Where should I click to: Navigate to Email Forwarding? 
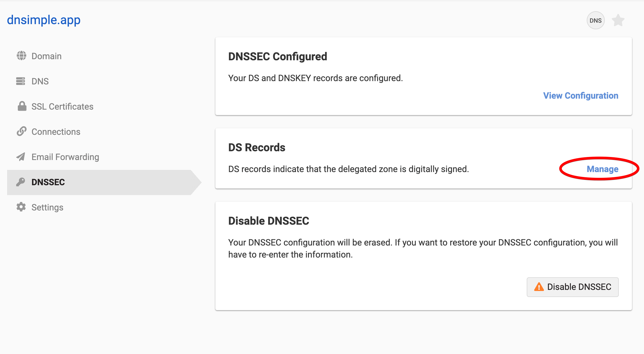[x=65, y=157]
